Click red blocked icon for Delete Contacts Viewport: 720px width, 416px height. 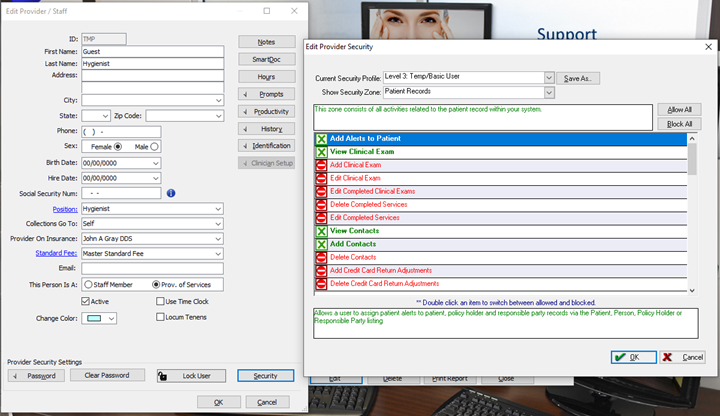click(321, 258)
